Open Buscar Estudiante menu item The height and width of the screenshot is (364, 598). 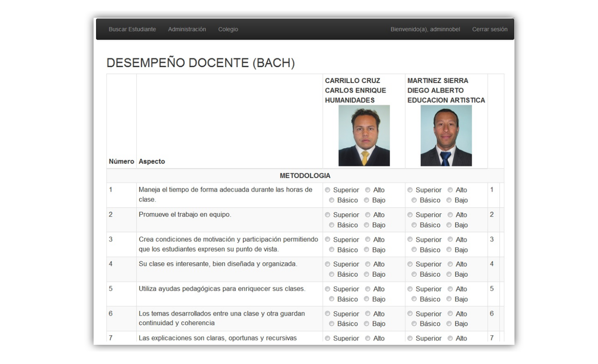pos(132,29)
